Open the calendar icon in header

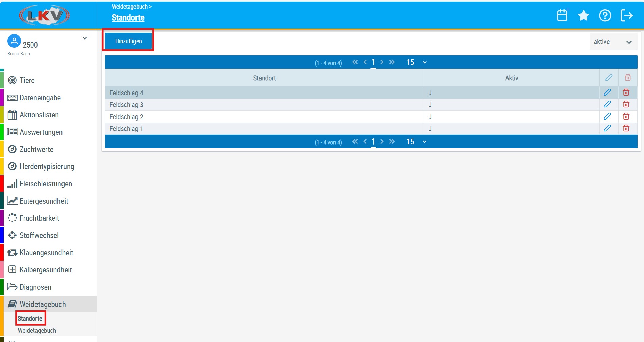[562, 15]
